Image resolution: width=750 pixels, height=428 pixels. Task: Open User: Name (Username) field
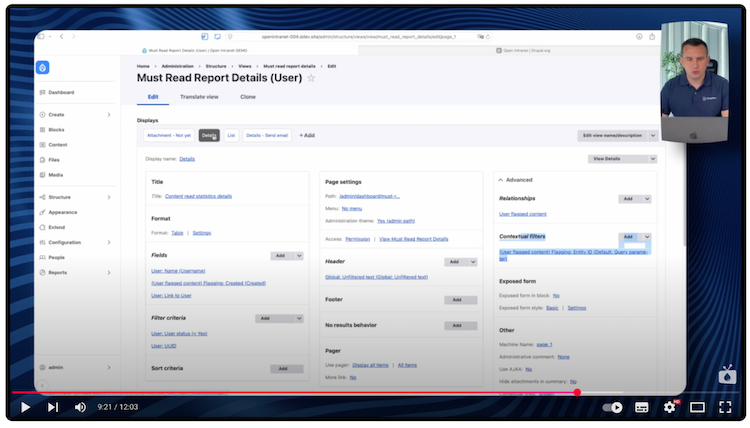click(178, 271)
